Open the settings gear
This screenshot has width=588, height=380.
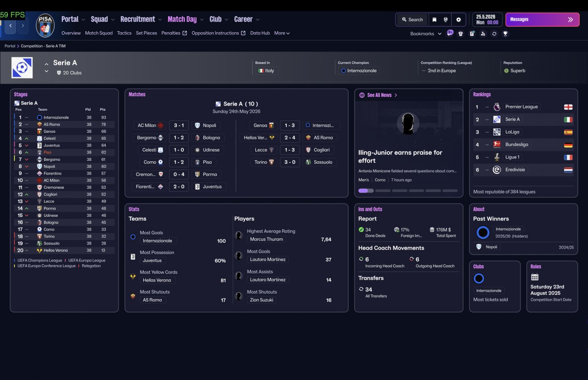click(x=458, y=20)
